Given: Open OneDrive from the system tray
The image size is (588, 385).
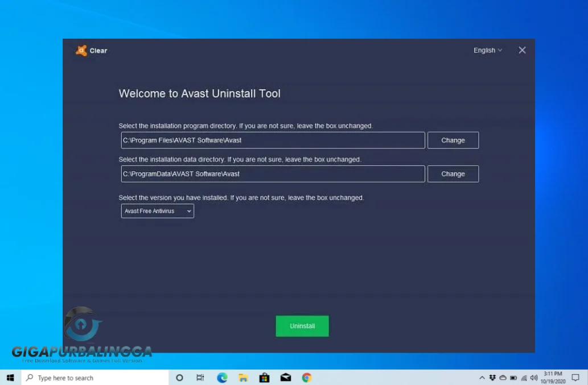Looking at the screenshot, I should [502, 378].
